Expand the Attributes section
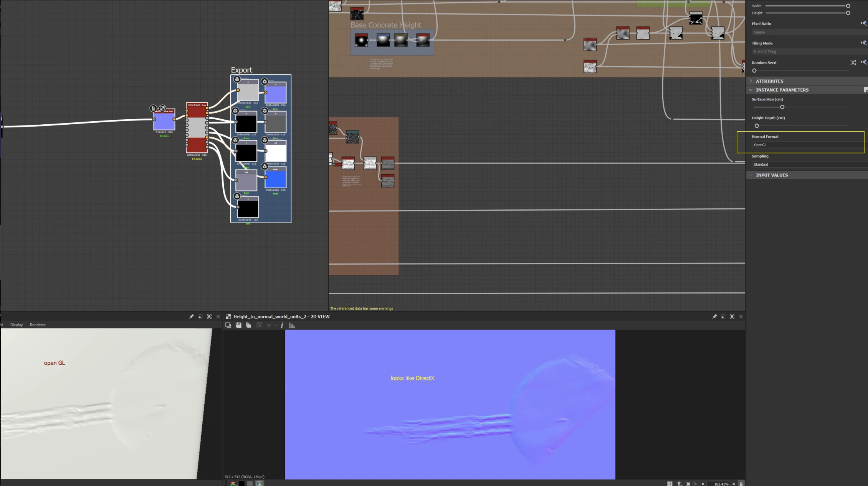This screenshot has width=868, height=486. [x=769, y=81]
